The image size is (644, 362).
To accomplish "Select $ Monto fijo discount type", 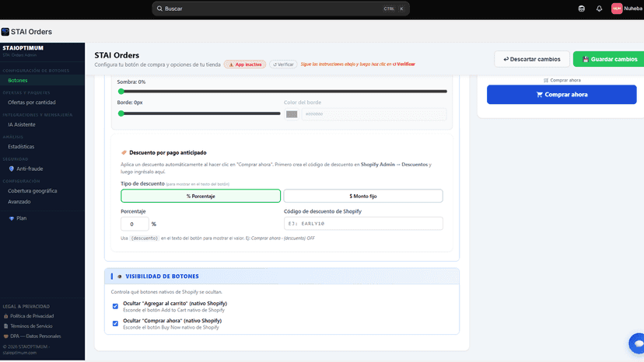I will pos(363,197).
